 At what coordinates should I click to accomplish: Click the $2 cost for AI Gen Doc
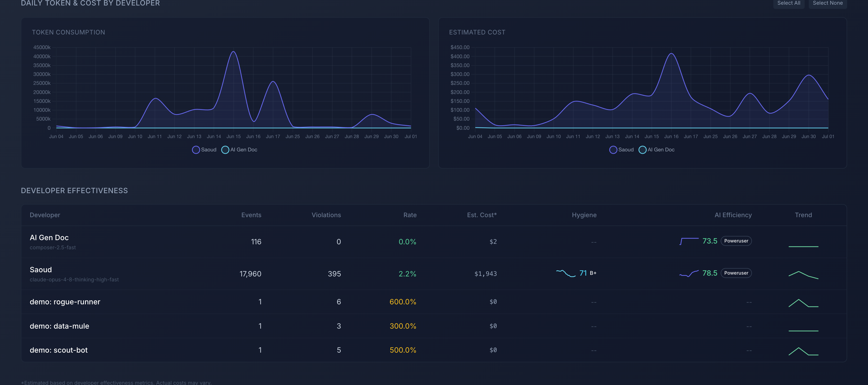[493, 242]
